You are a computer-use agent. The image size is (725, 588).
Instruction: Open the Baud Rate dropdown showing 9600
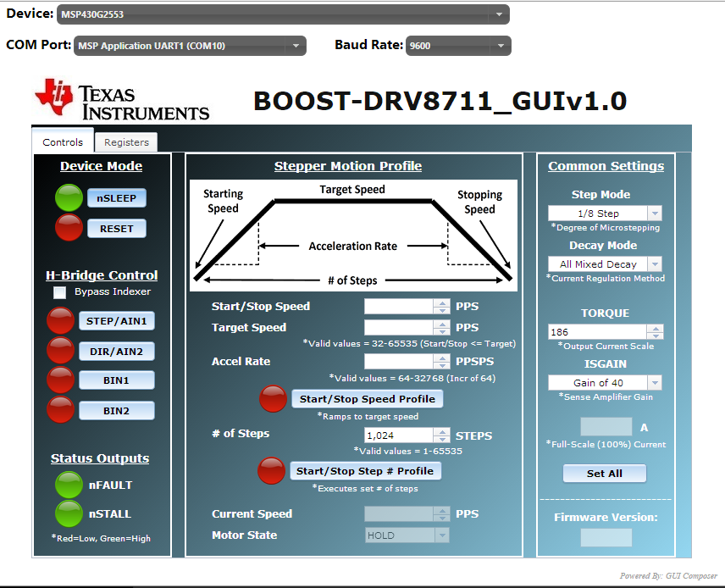point(458,46)
